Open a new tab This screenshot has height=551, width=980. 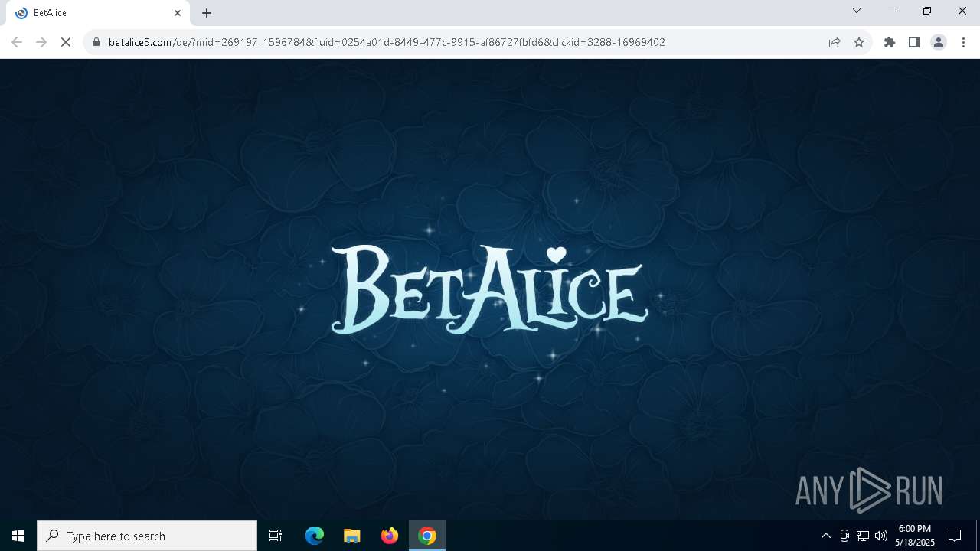click(x=207, y=13)
